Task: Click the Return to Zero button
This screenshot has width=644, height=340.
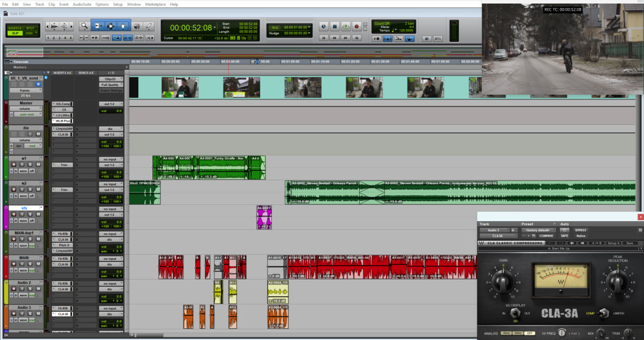Action: point(324,38)
